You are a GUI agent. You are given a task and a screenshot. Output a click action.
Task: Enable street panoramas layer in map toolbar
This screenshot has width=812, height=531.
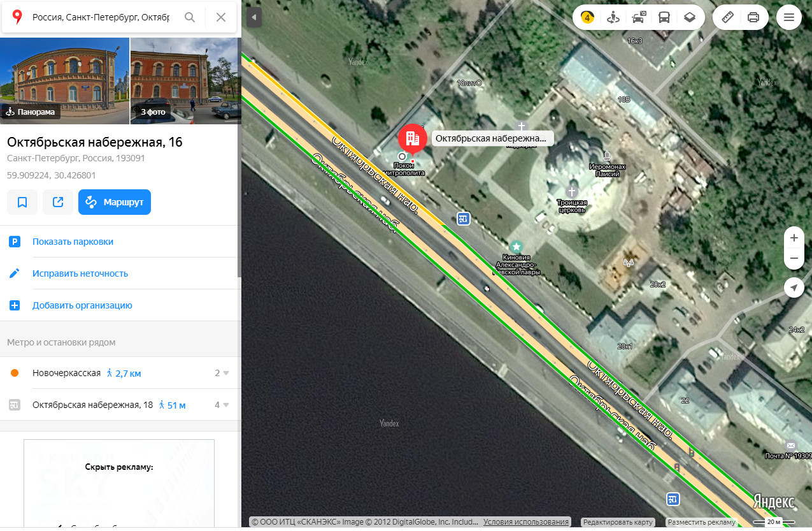coord(613,17)
